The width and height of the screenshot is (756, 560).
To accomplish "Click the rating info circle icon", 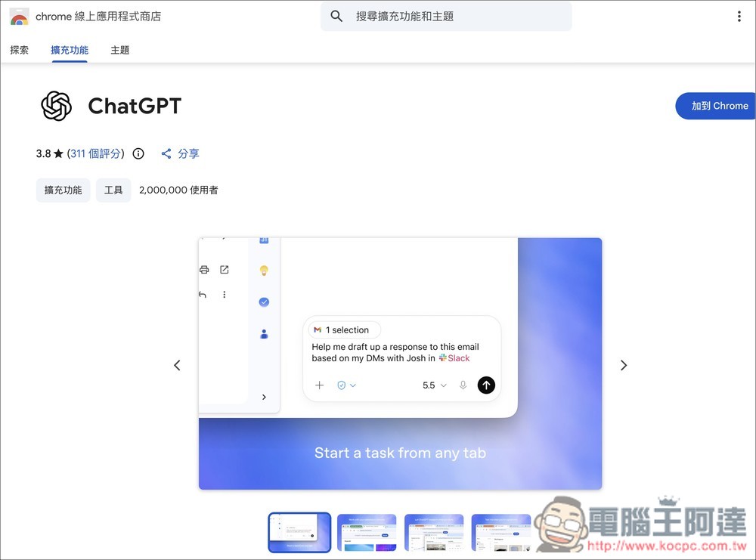I will point(138,153).
